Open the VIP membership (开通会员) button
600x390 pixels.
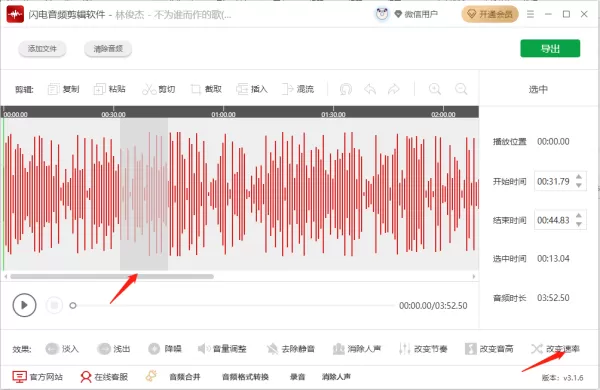(x=490, y=15)
